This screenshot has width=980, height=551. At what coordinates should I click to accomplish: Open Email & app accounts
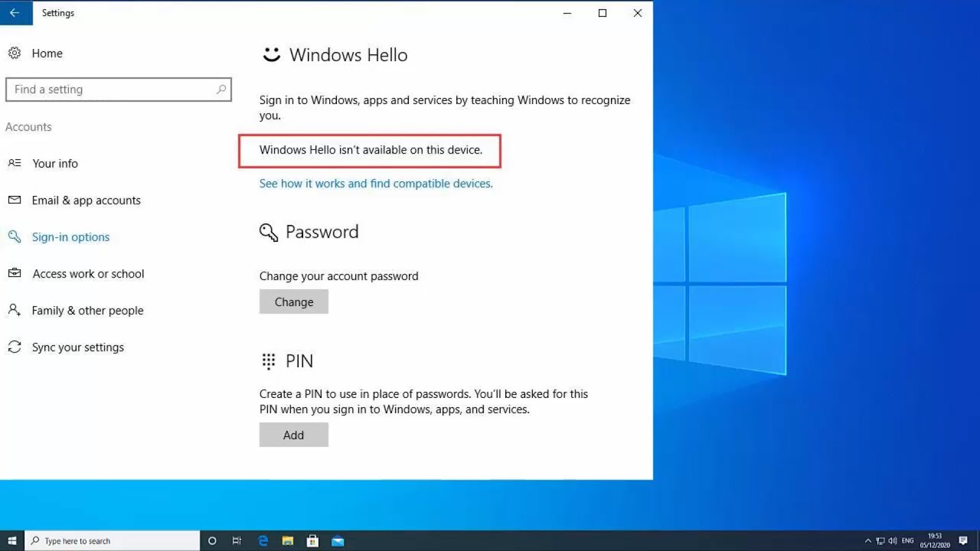[x=87, y=201]
